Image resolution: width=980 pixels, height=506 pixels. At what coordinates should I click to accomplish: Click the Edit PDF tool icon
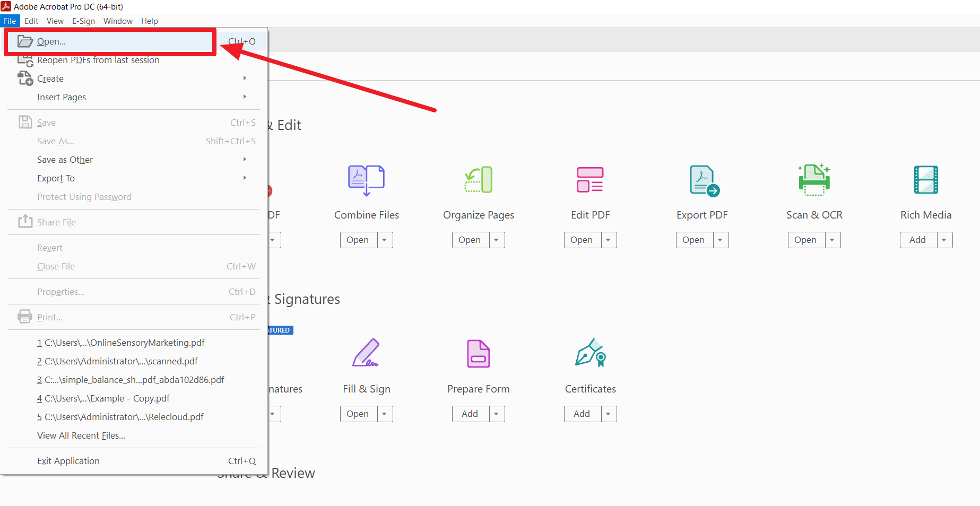(590, 180)
